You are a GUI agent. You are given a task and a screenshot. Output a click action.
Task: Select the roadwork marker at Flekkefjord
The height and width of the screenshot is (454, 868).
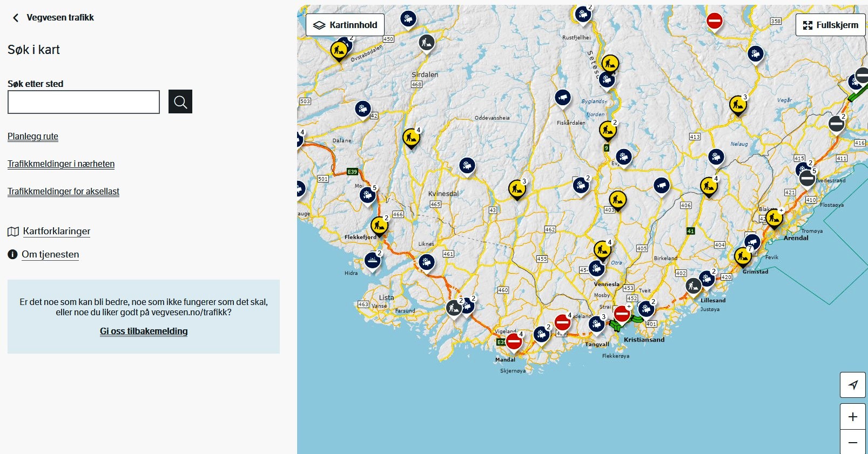(x=379, y=226)
